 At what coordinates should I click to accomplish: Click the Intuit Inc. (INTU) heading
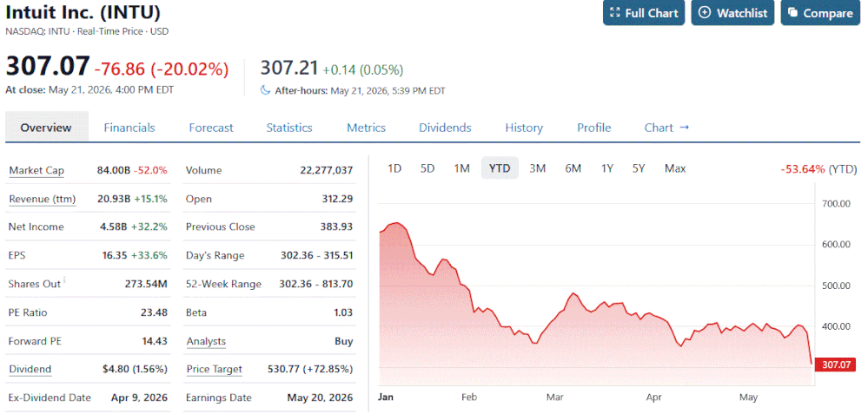[83, 12]
